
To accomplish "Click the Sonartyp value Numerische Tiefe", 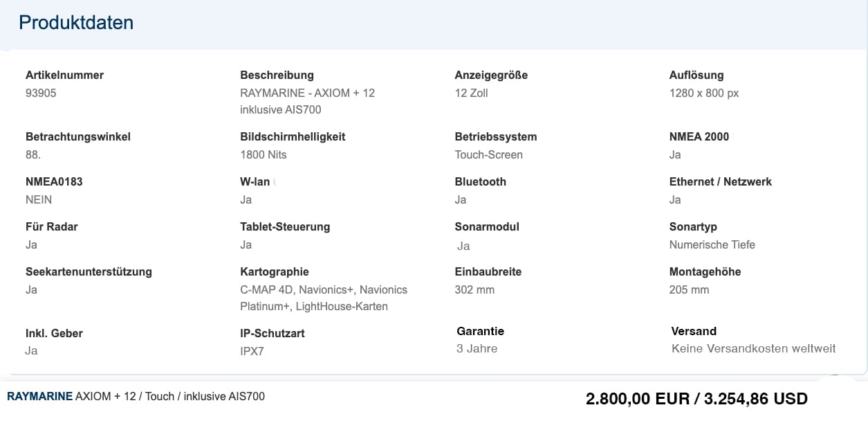I will (x=712, y=244).
